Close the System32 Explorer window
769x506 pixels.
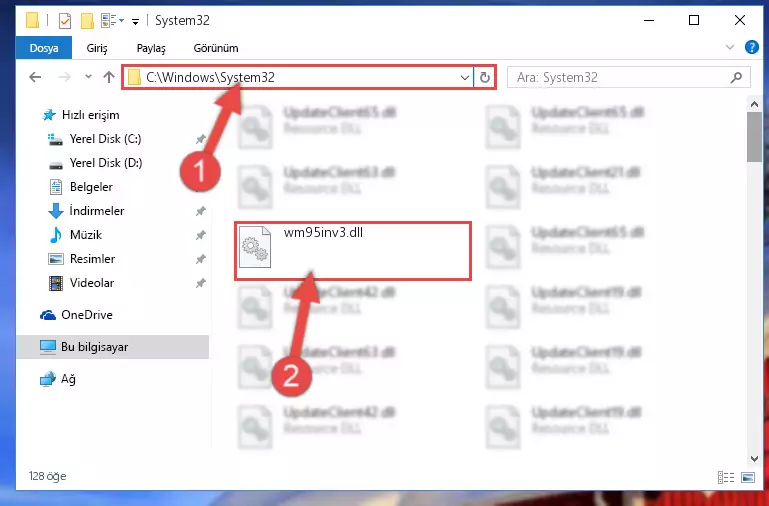[740, 21]
